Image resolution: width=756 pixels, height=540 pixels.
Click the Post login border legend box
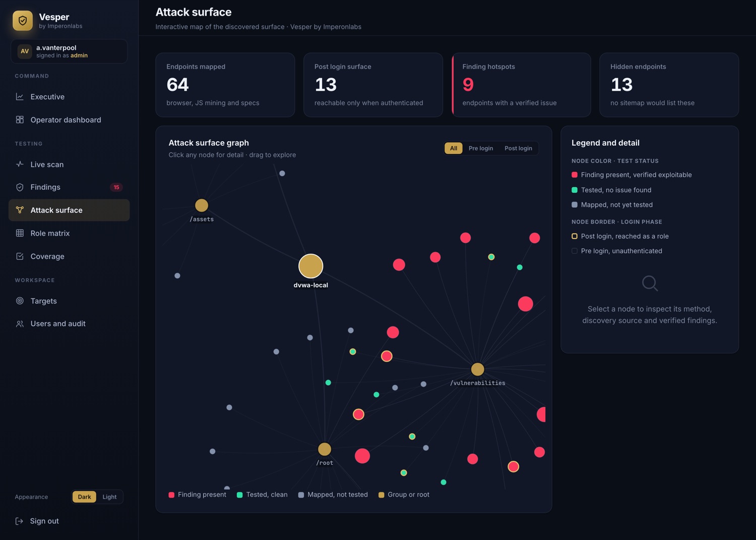[x=575, y=236]
